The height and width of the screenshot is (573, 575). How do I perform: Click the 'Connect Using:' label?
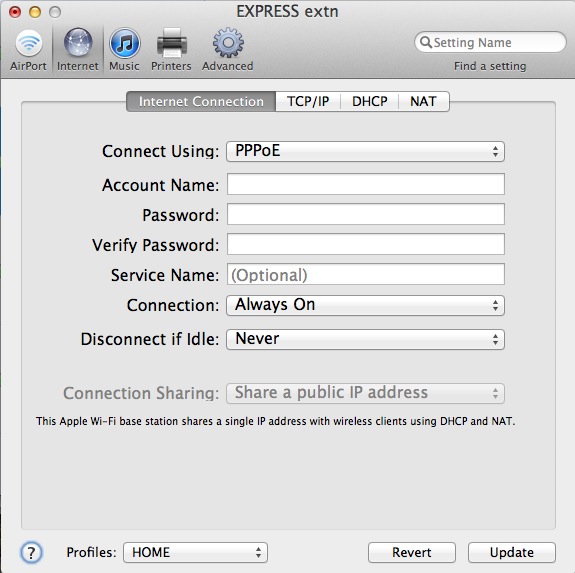coord(161,151)
